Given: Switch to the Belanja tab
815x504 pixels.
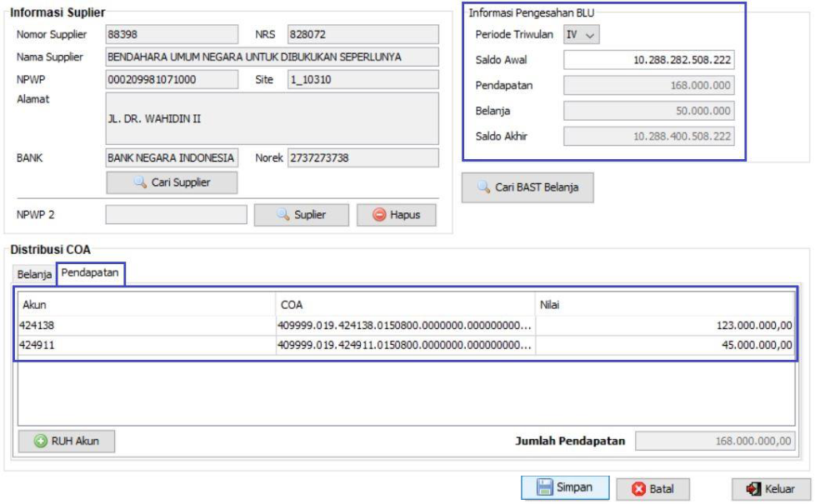Looking at the screenshot, I should point(34,274).
